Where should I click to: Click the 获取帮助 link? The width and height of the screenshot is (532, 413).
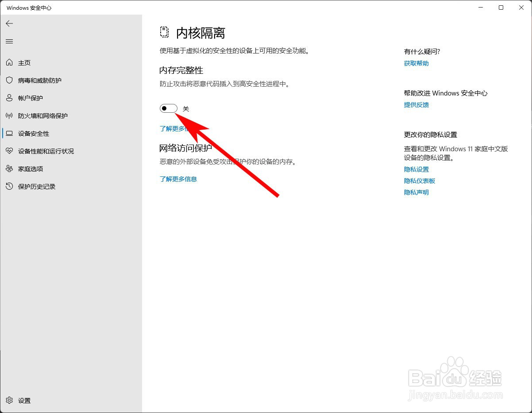[x=416, y=63]
